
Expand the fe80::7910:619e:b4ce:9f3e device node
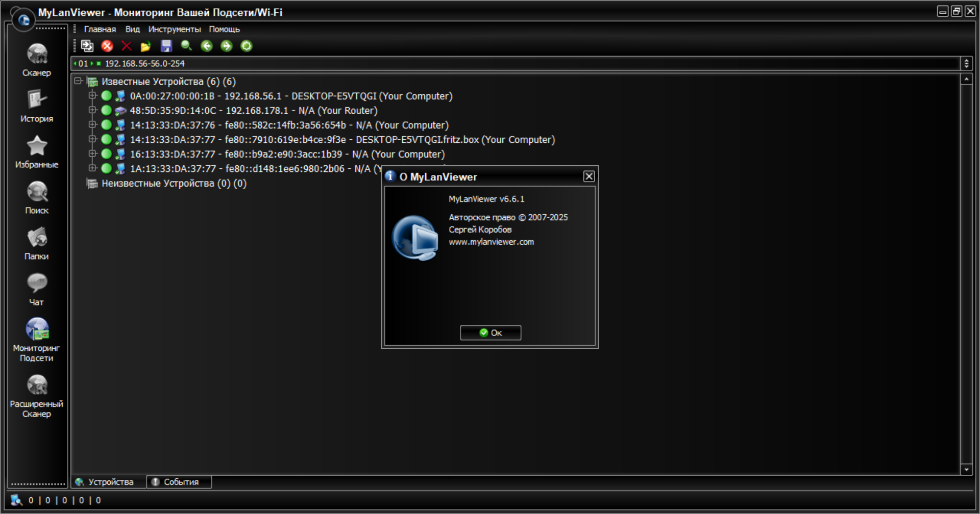(x=92, y=139)
